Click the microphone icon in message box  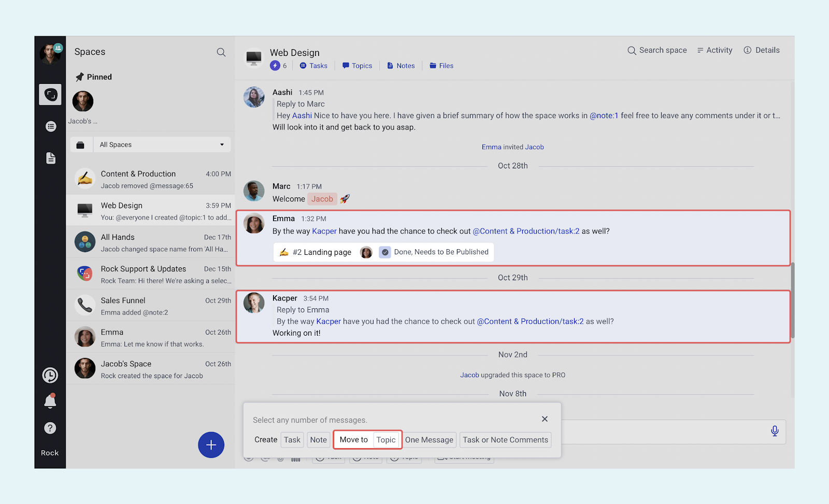click(775, 431)
